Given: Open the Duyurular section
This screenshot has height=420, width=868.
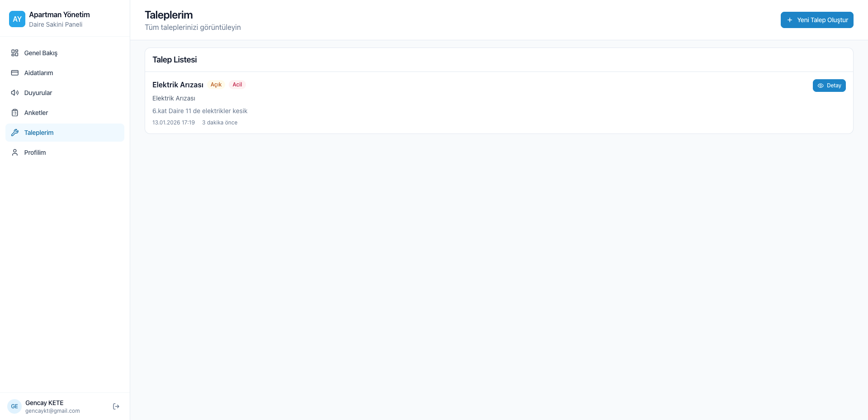Looking at the screenshot, I should [x=65, y=93].
